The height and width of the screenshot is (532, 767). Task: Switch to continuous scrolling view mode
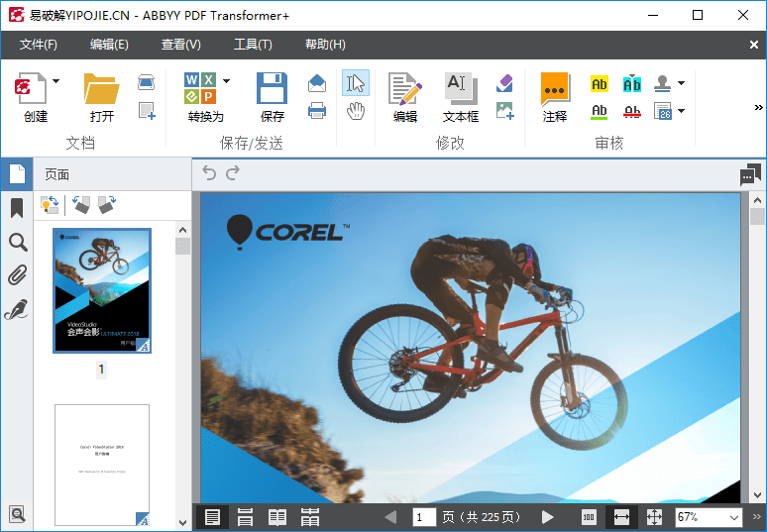pos(245,517)
